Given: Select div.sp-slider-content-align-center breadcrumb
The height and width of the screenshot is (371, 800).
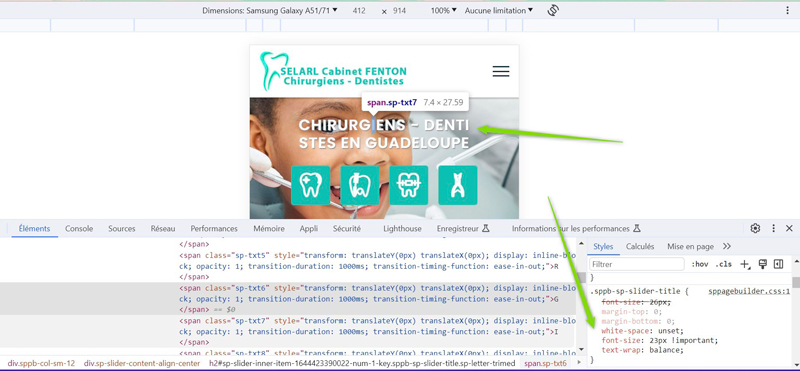Looking at the screenshot, I should pos(142,363).
